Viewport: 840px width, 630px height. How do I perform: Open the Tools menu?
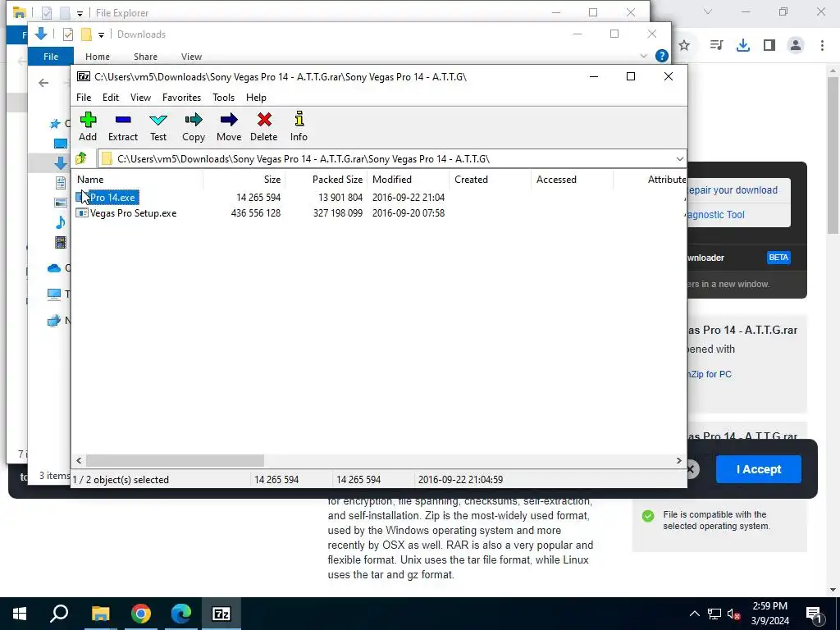[223, 98]
